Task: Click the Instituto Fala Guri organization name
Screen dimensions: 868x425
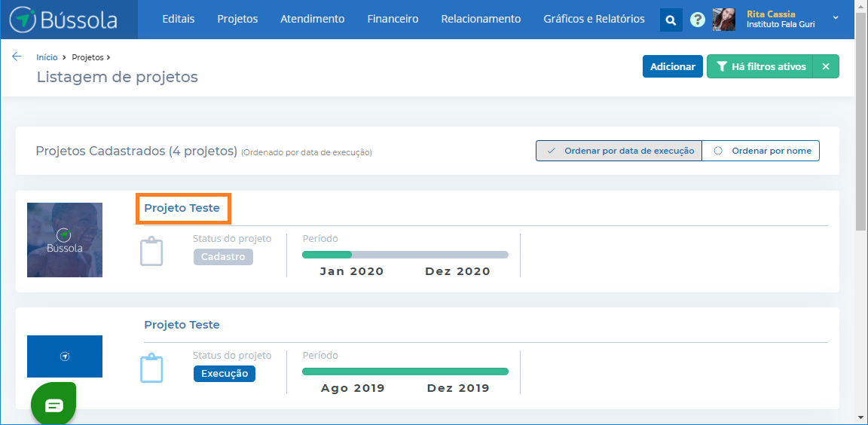Action: click(781, 24)
